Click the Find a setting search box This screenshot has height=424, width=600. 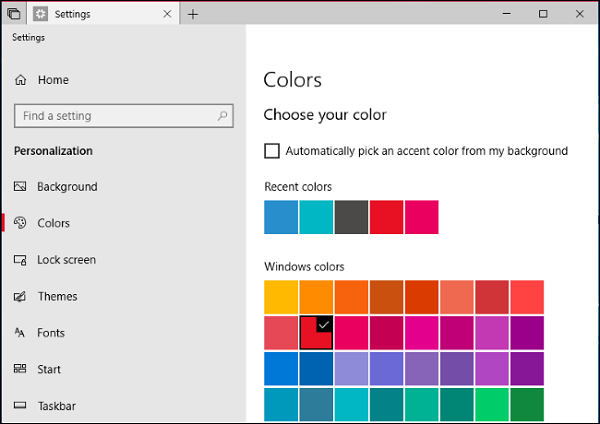pyautogui.click(x=115, y=116)
